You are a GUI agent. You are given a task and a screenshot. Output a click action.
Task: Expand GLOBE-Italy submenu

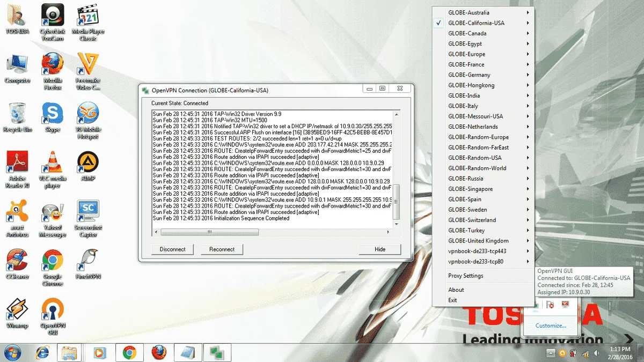pyautogui.click(x=484, y=106)
